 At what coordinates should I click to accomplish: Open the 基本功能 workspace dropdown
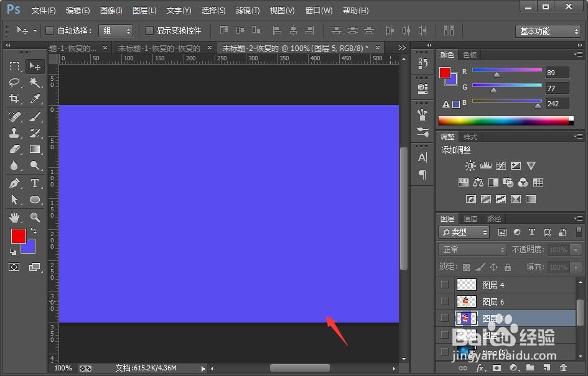(548, 32)
